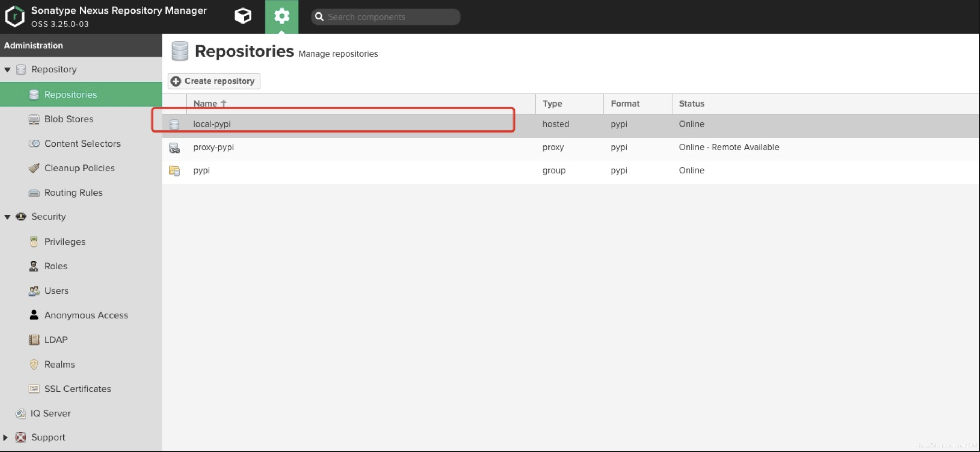Collapse the Repository tree section
This screenshot has height=452, width=980.
(x=7, y=70)
